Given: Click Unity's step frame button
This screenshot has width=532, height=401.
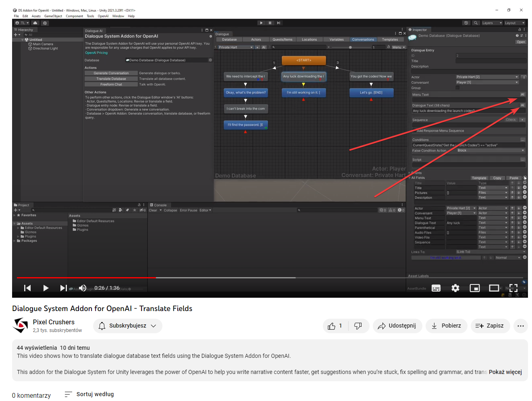Looking at the screenshot, I should tap(278, 23).
